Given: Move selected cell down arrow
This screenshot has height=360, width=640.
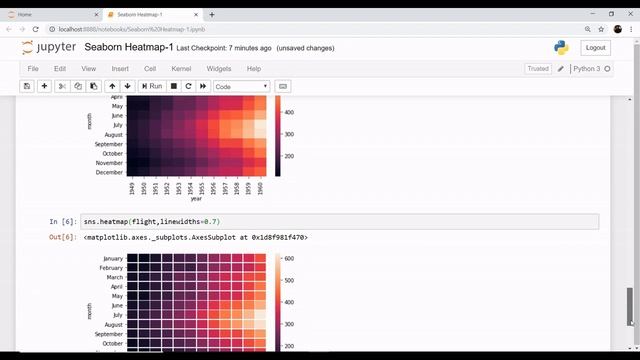Looking at the screenshot, I should click(x=127, y=86).
